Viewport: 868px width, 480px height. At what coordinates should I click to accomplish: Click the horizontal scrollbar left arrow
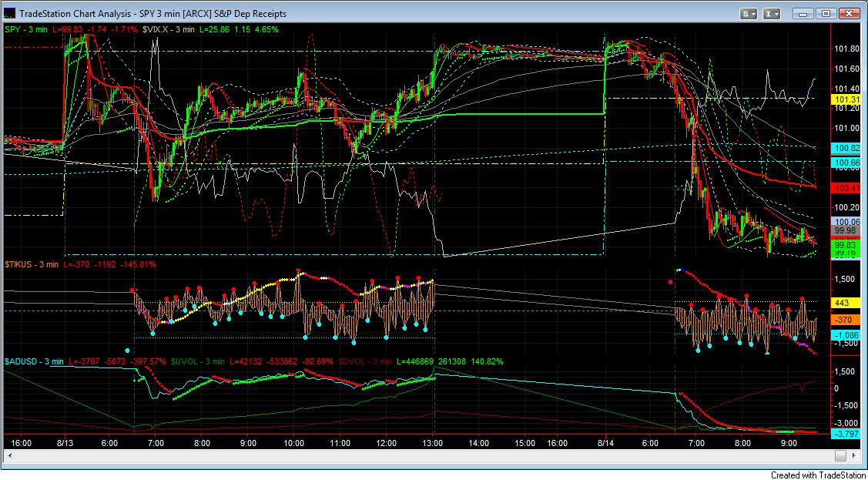pyautogui.click(x=9, y=456)
